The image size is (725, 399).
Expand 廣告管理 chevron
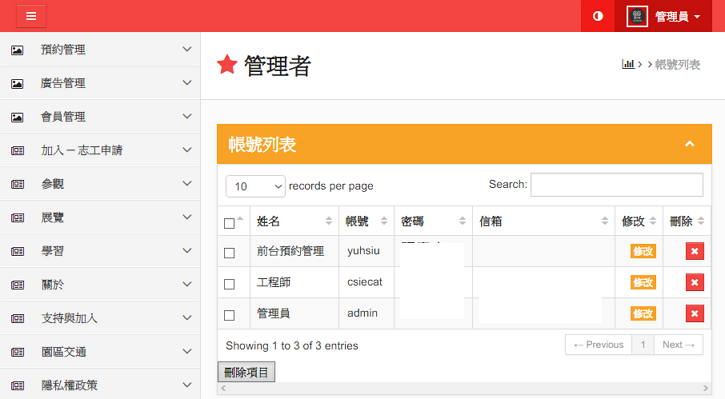click(187, 83)
